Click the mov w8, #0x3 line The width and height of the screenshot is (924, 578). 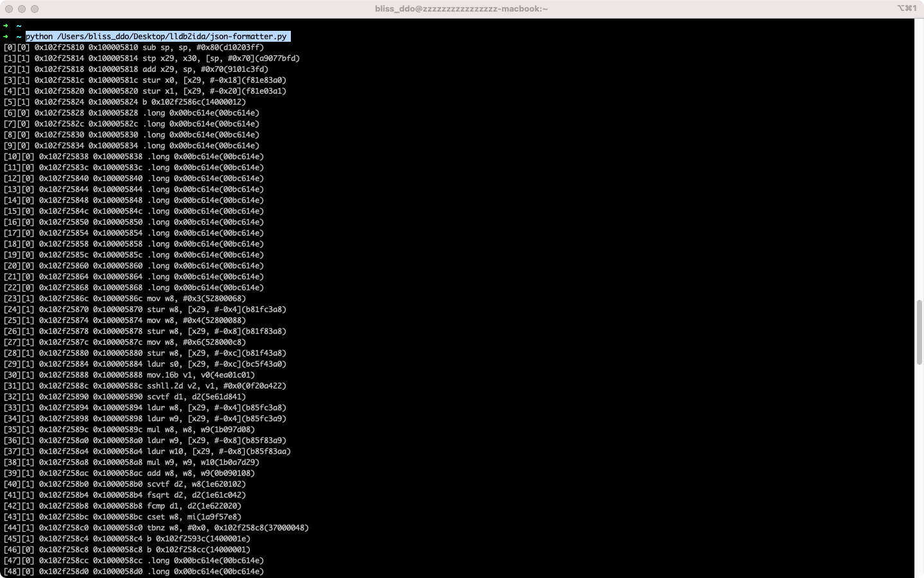(x=125, y=299)
